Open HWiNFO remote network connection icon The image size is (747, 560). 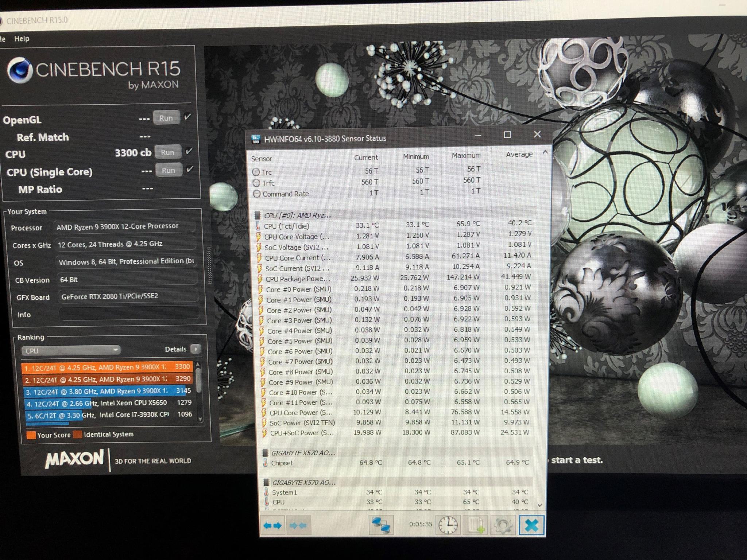(x=381, y=525)
